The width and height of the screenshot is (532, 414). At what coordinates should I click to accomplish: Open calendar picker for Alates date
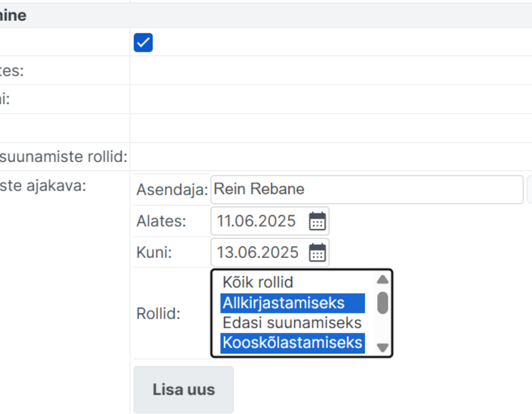pyautogui.click(x=317, y=221)
